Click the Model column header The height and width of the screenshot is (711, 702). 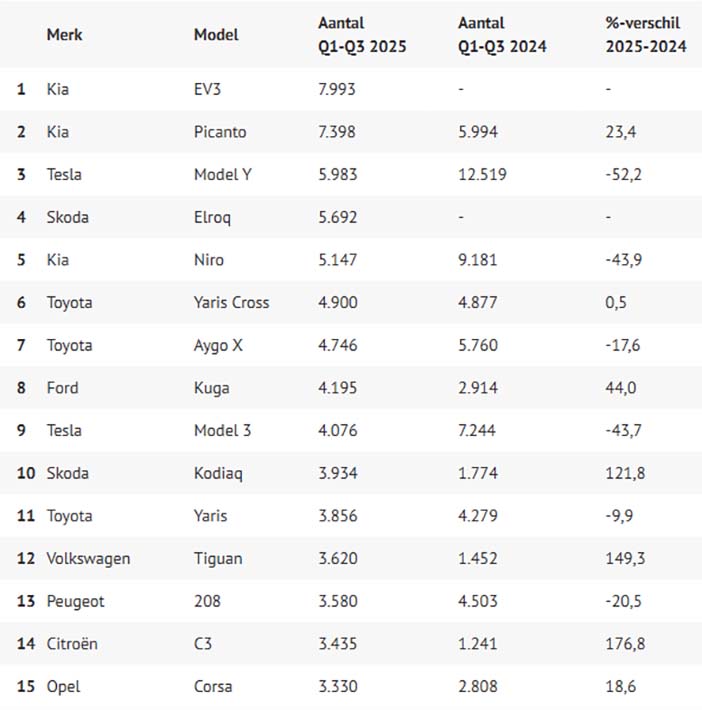[216, 34]
